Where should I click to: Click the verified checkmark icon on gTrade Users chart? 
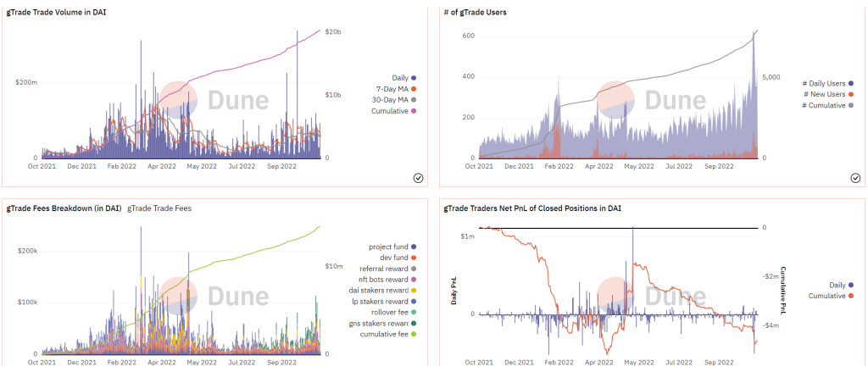(x=854, y=177)
